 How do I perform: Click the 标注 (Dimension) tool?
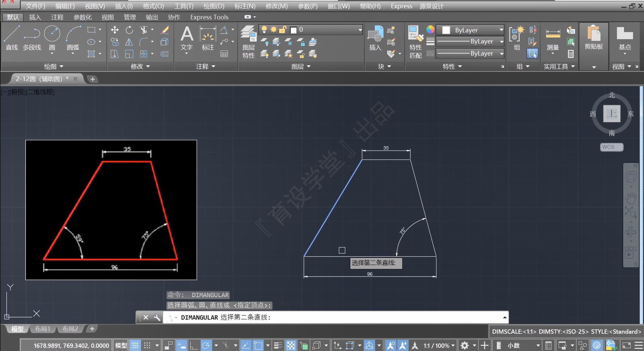pos(208,38)
